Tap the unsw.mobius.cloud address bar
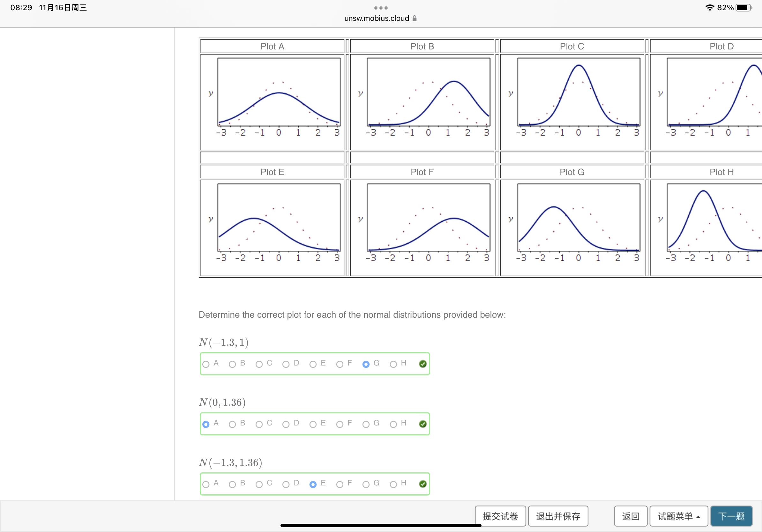This screenshot has width=762, height=532. pos(377,18)
